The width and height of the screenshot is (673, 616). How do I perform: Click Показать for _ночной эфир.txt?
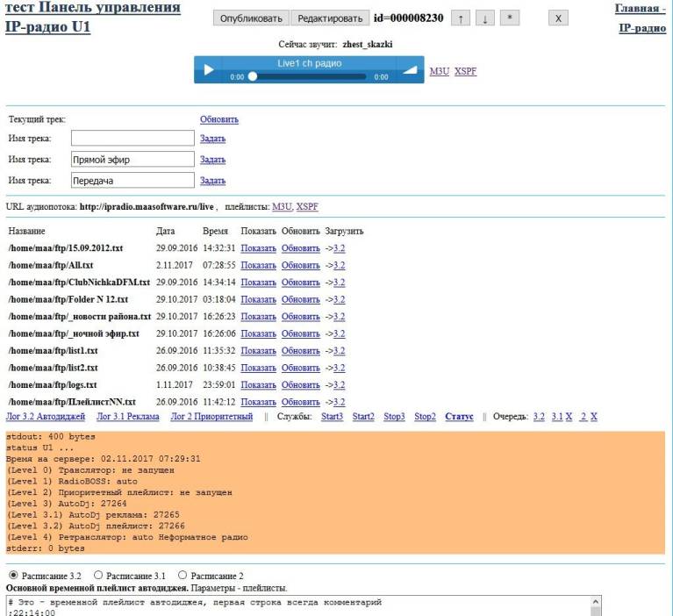[x=258, y=333]
